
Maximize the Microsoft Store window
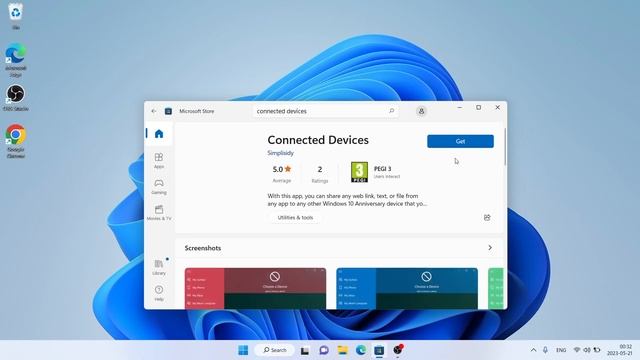478,107
